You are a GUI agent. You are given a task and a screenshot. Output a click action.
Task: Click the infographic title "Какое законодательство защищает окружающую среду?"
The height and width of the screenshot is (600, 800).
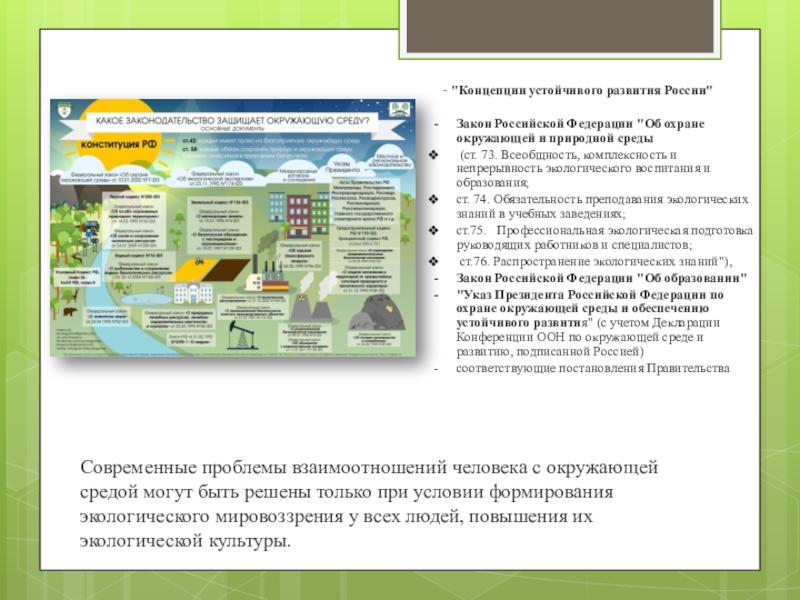coord(232,121)
